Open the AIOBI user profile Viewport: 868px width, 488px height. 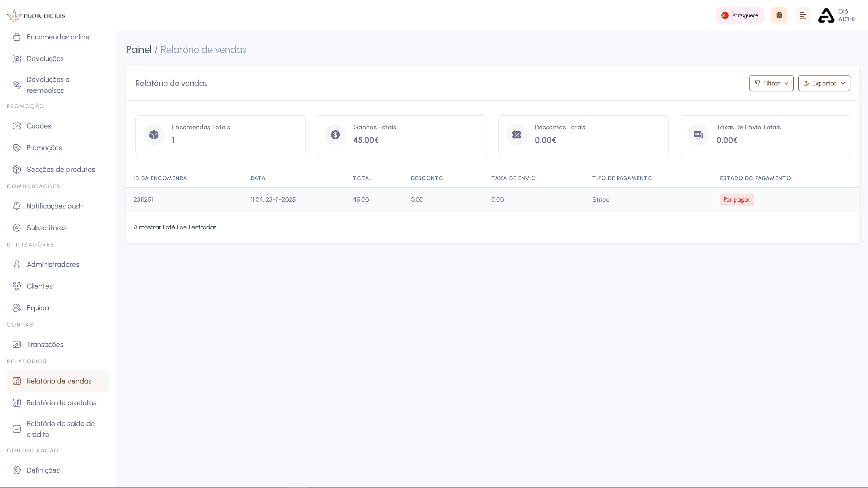pos(837,15)
